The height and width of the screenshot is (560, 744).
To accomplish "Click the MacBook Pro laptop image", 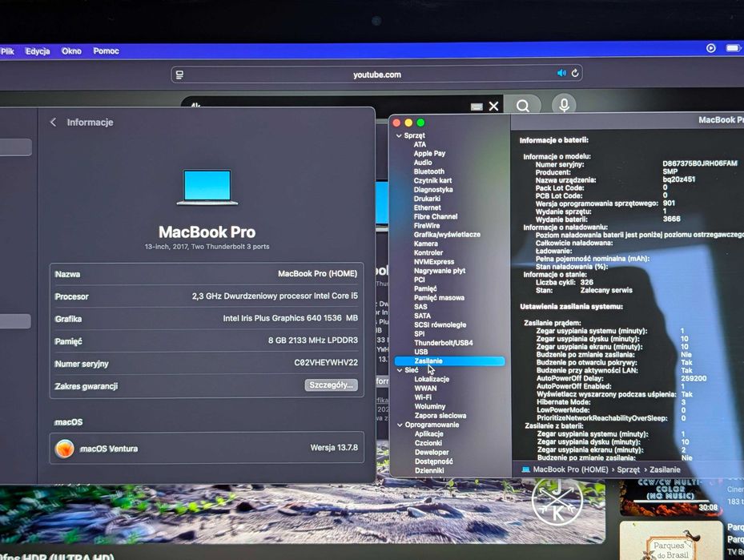I will (x=207, y=187).
